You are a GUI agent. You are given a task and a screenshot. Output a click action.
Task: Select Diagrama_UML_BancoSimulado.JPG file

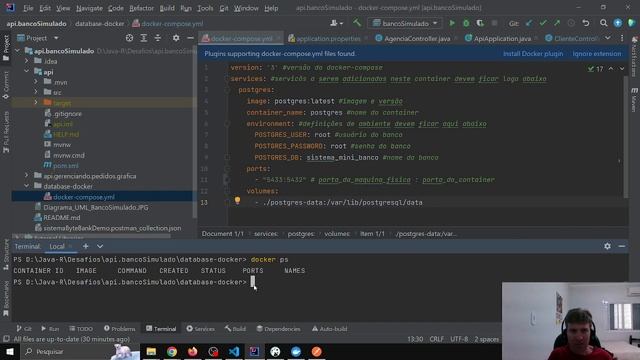click(96, 207)
